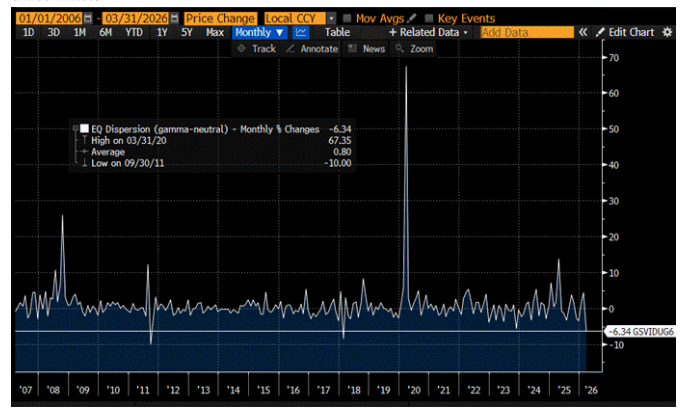Toggle EQ Dispersion series legend checkbox
Viewport: 682px width, 418px height.
click(x=85, y=129)
